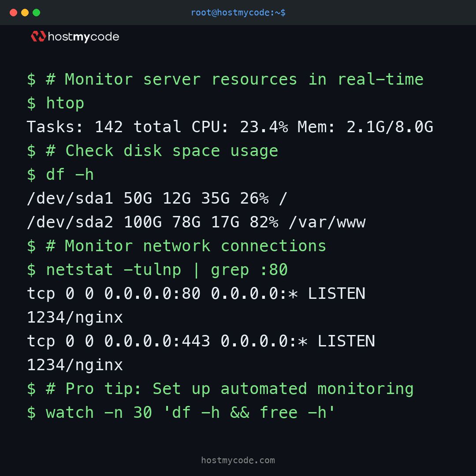Image resolution: width=476 pixels, height=476 pixels.
Task: Click the /dev/sda2 /var/www disk row
Action: coord(196,222)
